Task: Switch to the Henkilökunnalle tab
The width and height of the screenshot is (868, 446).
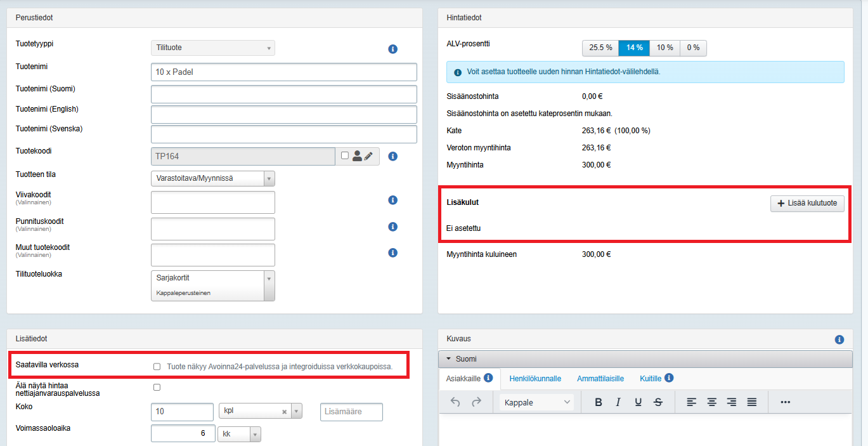Action: pos(534,379)
